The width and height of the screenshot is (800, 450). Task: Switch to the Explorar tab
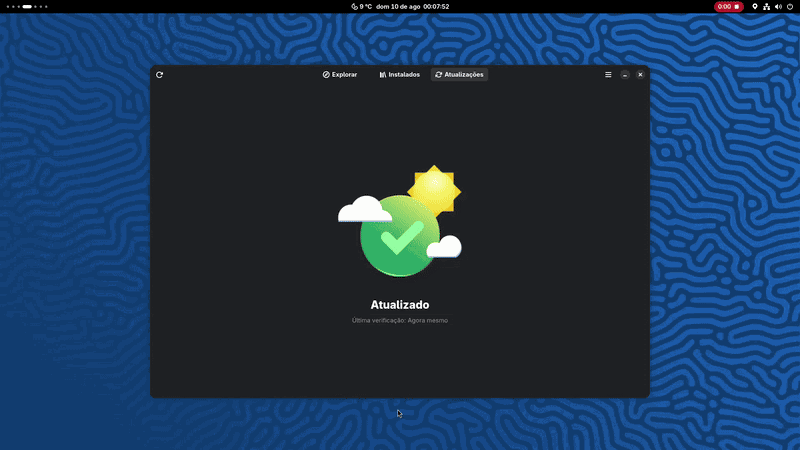tap(340, 74)
